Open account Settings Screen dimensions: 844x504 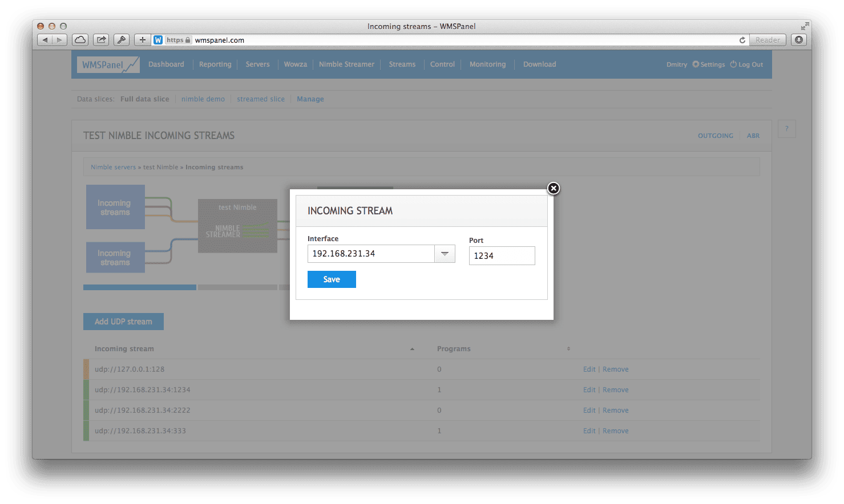click(x=709, y=64)
